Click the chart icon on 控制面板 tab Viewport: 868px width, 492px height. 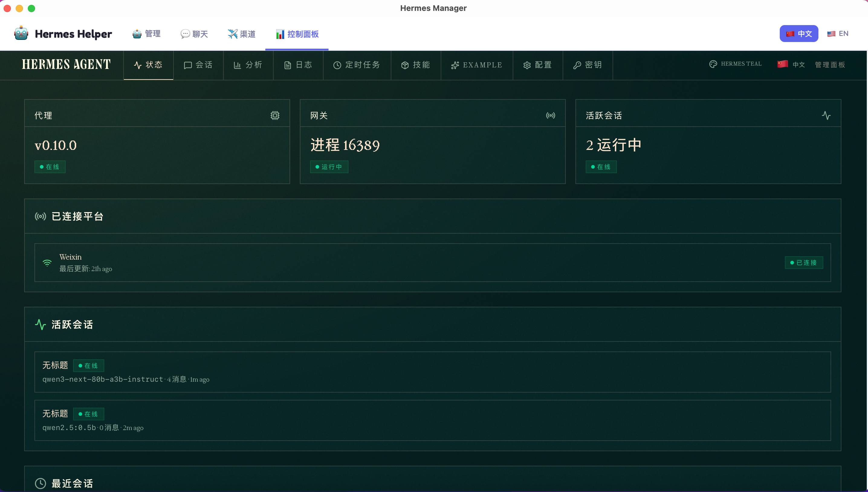pos(280,34)
